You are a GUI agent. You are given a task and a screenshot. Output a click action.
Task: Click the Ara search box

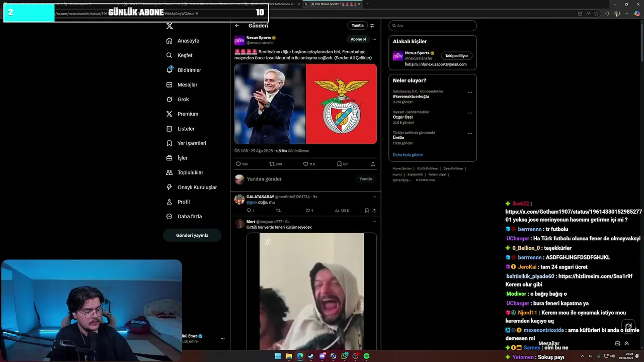coord(432,26)
